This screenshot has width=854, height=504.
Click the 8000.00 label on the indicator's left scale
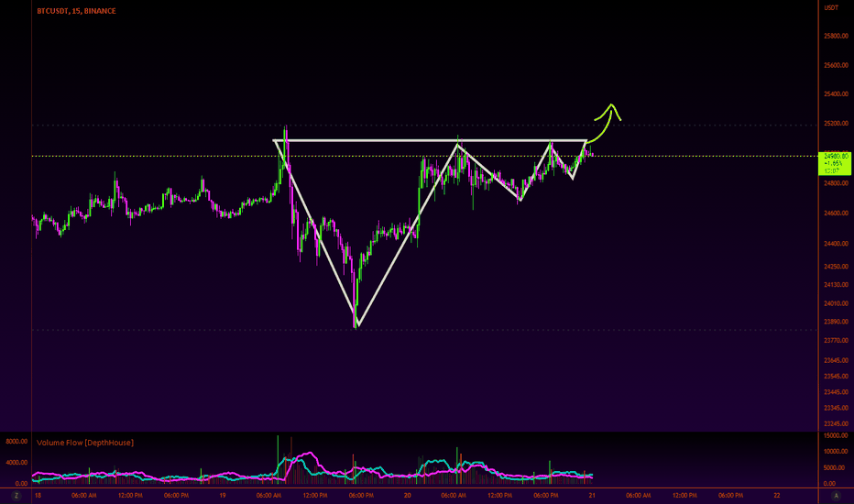[16, 442]
